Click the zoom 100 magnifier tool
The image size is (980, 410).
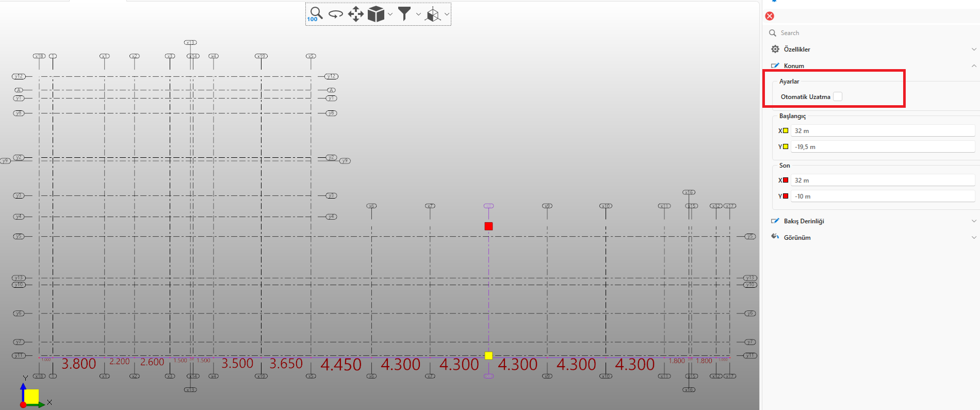tap(315, 14)
